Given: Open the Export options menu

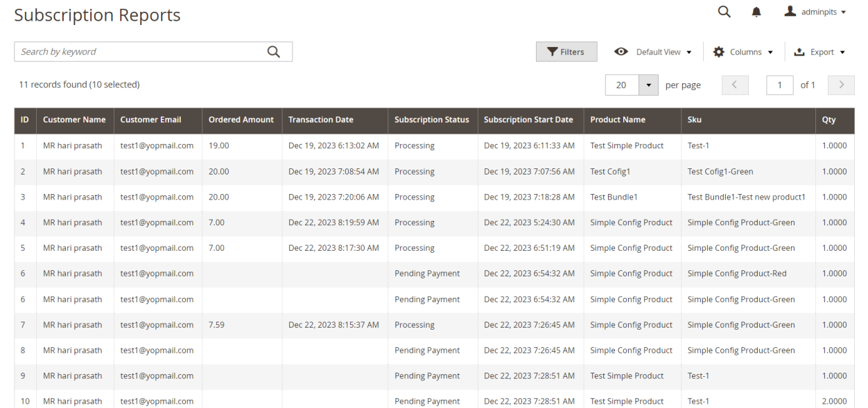Looking at the screenshot, I should tap(819, 52).
